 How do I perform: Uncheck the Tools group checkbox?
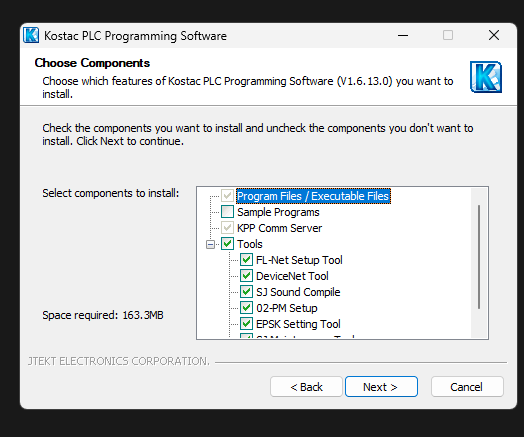click(x=227, y=244)
